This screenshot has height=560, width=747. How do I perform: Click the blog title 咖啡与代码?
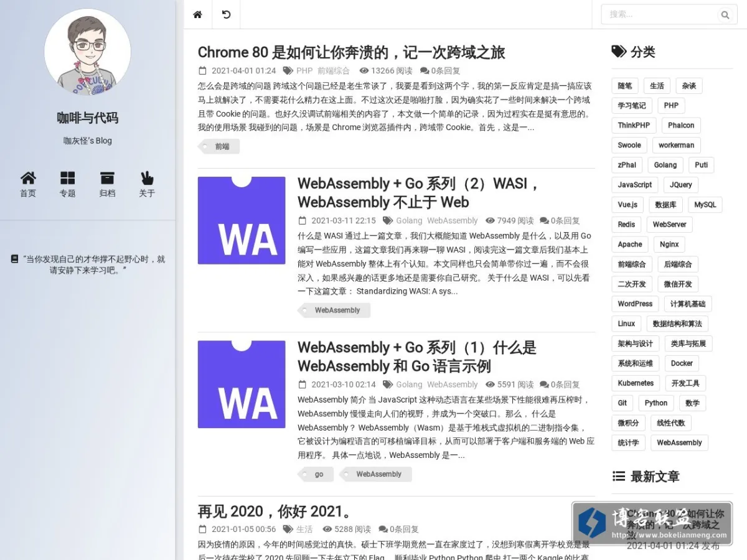pyautogui.click(x=88, y=118)
